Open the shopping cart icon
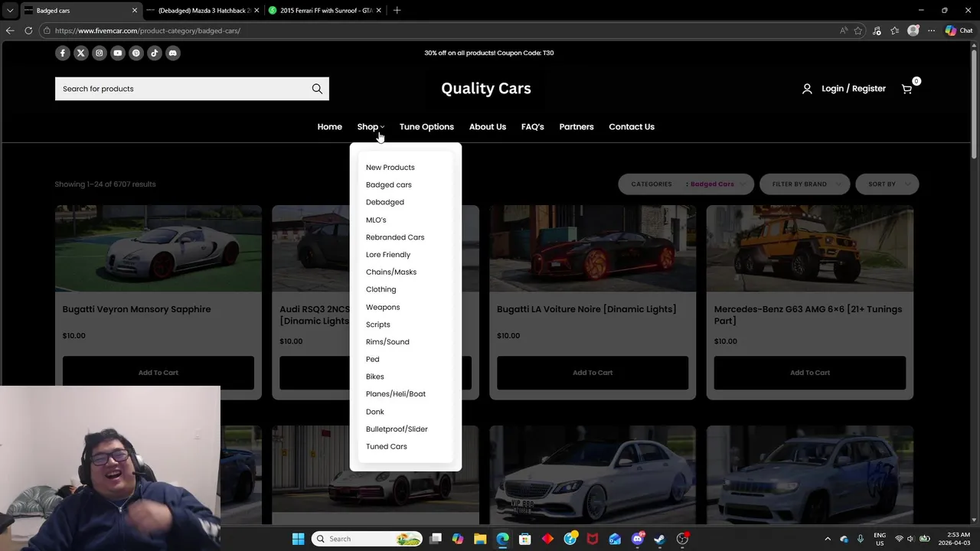 click(906, 89)
